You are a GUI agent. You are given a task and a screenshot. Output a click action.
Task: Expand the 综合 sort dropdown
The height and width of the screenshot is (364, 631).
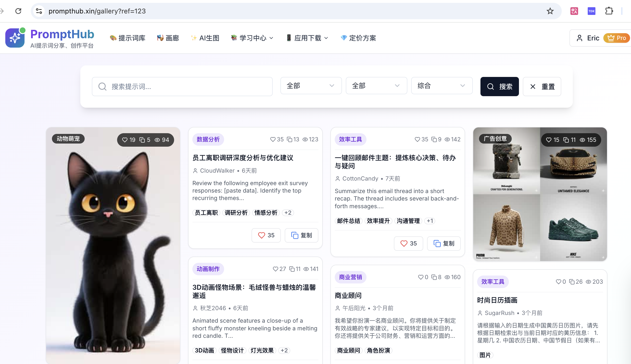coord(442,86)
